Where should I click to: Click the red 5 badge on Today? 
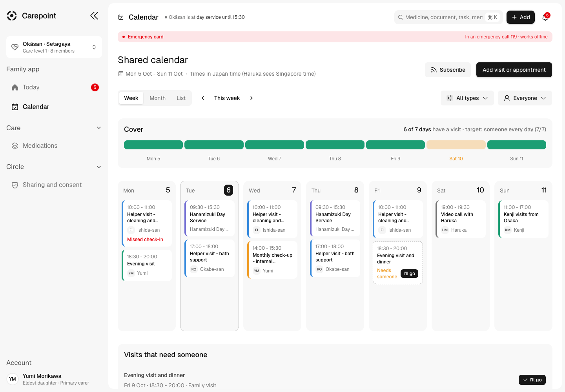[x=95, y=87]
